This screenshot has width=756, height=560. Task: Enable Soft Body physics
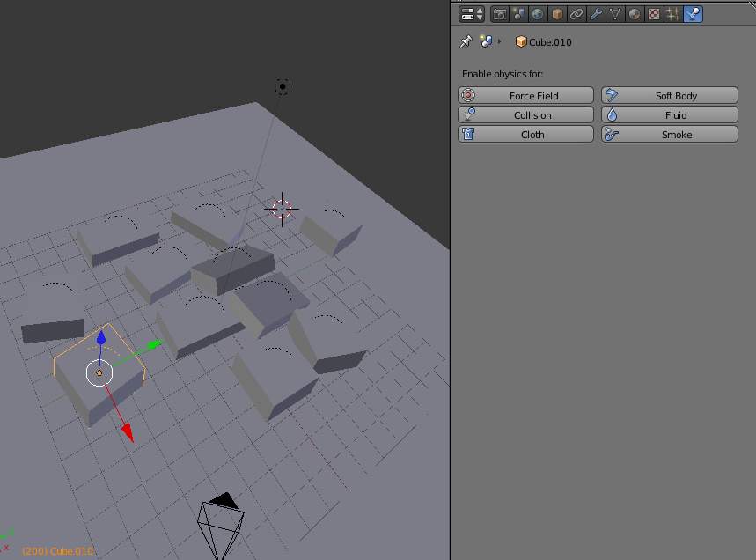coord(670,95)
